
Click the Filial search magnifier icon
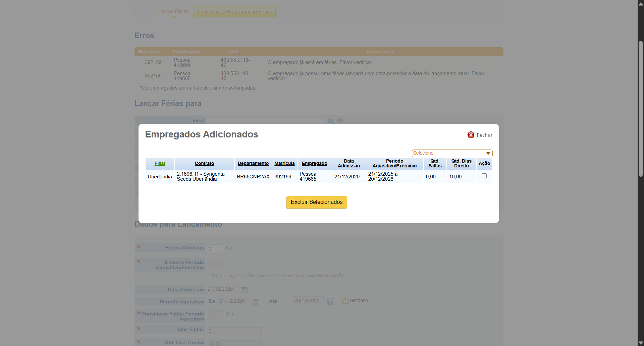[331, 121]
